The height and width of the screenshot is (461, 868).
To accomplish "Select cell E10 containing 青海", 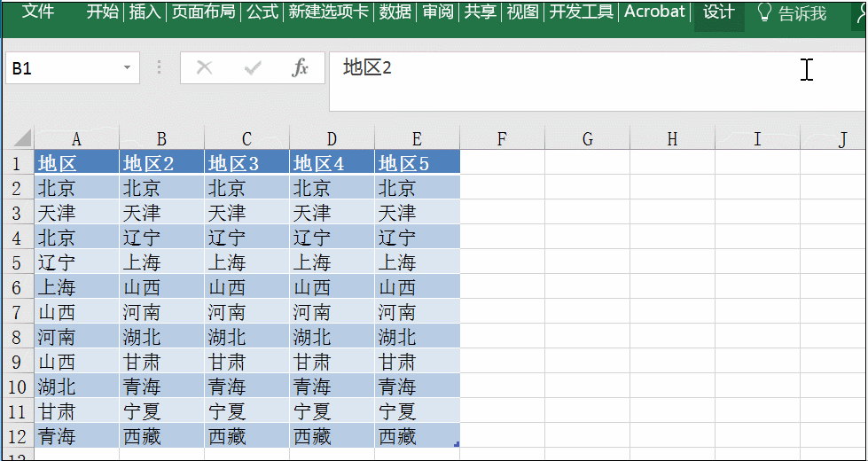I will 417,387.
